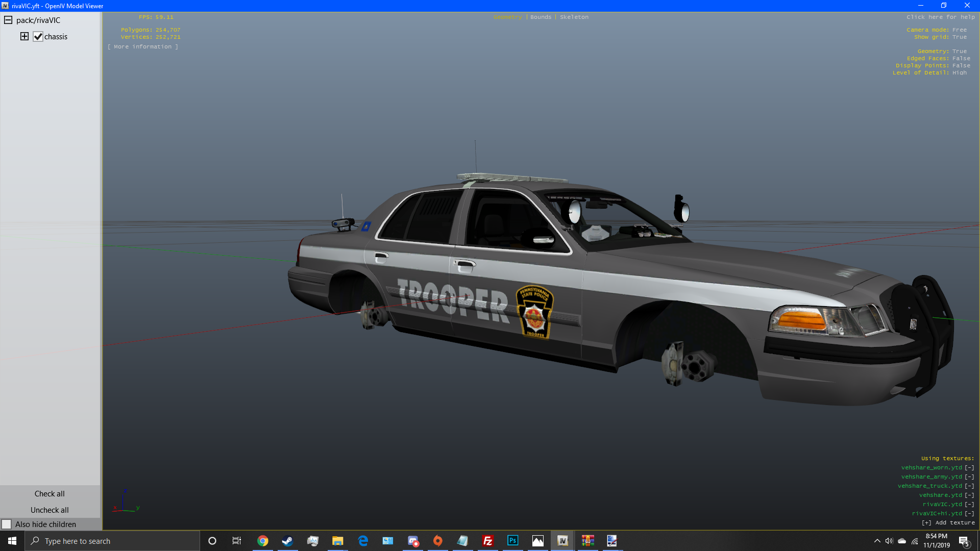Launch Steam from the taskbar
This screenshot has width=980, height=551.
click(287, 541)
